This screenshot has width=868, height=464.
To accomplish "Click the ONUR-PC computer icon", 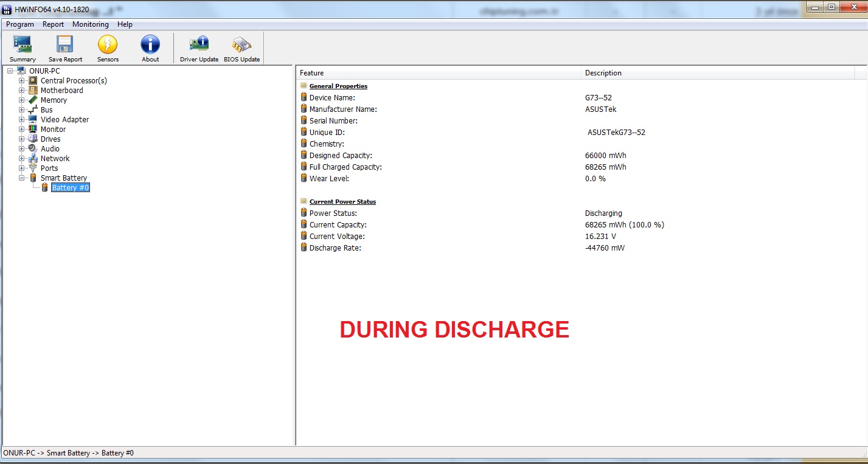I will coord(22,71).
